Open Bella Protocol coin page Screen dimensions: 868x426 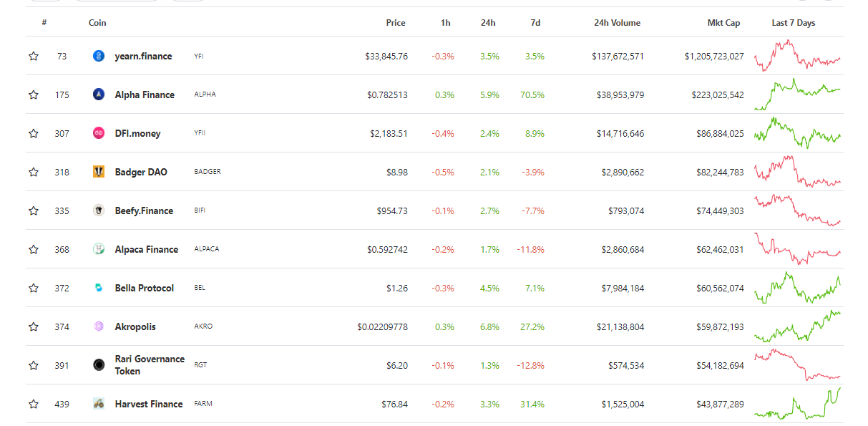point(145,288)
